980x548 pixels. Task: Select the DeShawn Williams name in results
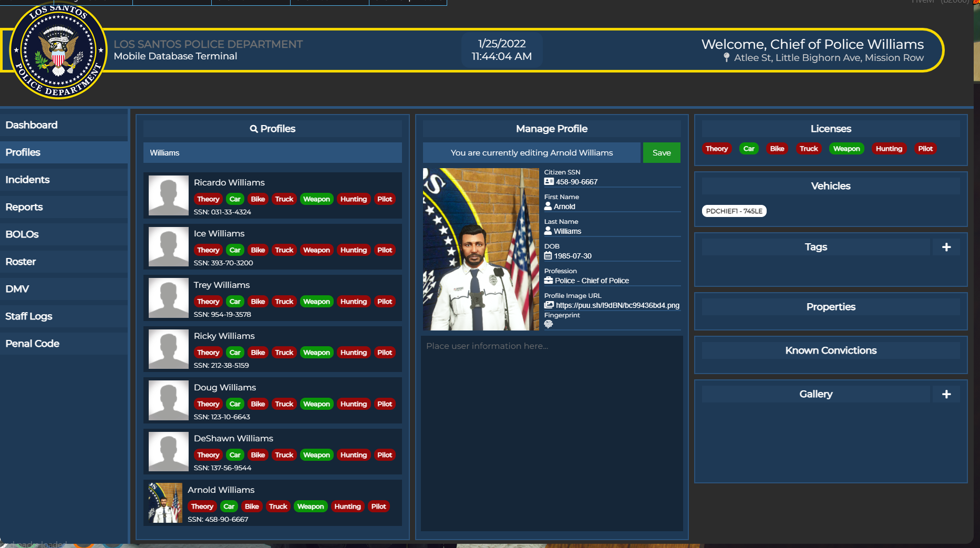[233, 438]
